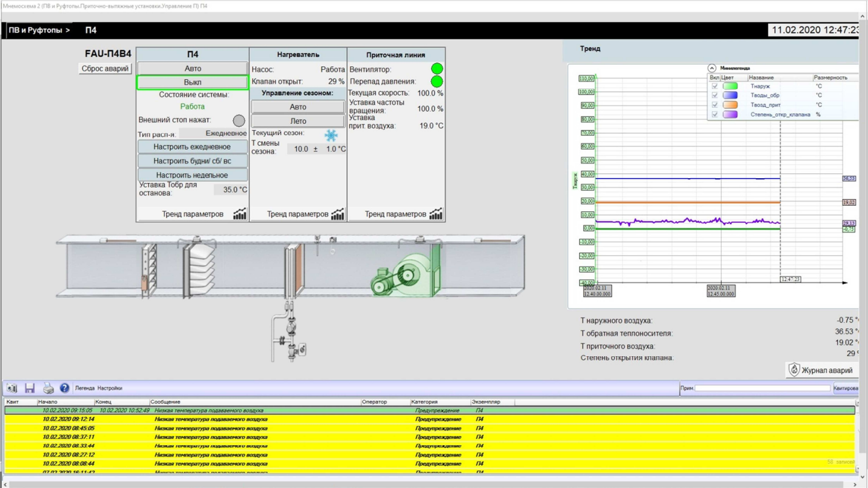Click the camera snapshot icon in alarm toolbar
868x488 pixels.
(12, 388)
